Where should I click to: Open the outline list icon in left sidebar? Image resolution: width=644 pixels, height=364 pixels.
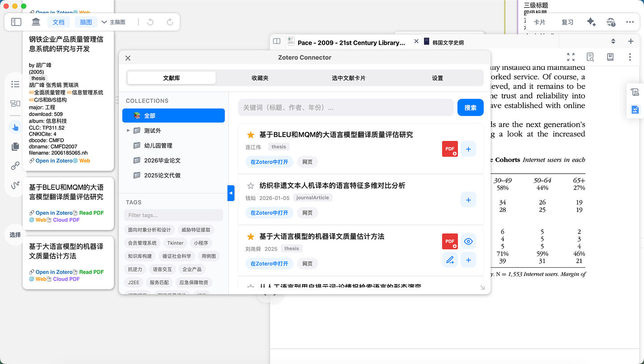point(15,84)
